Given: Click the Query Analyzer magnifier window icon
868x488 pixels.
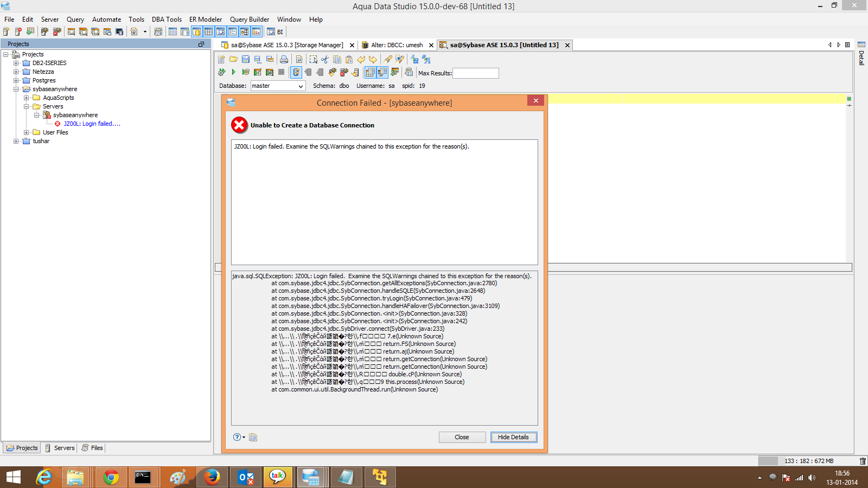Looking at the screenshot, I should (x=71, y=32).
